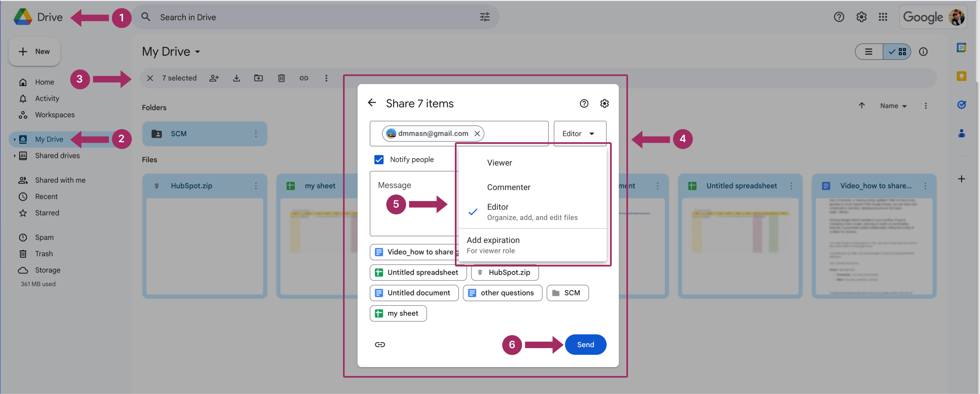Expand the My Drive tree arrow

14,139
